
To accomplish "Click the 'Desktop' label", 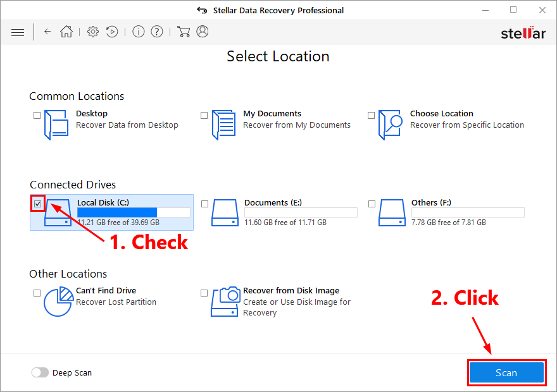I will 92,114.
